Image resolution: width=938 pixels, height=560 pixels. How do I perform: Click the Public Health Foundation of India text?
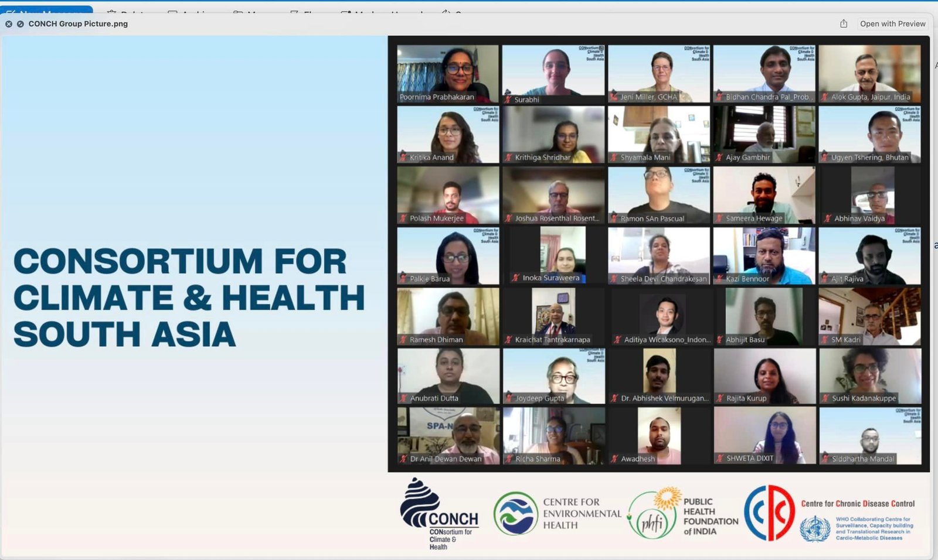(710, 516)
